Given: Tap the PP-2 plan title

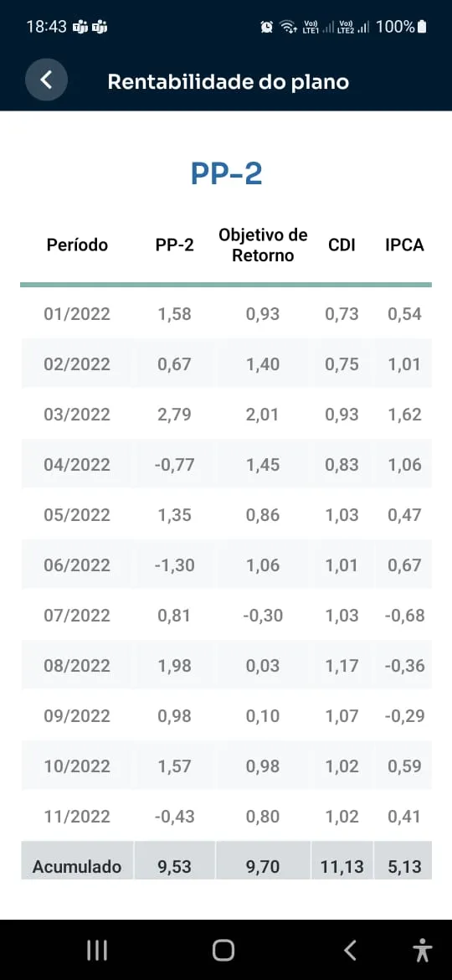Looking at the screenshot, I should coord(226,174).
